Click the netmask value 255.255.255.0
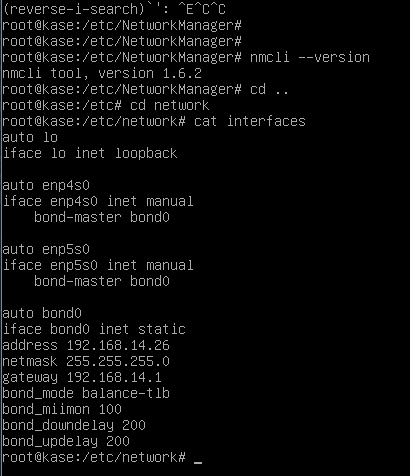410x476 pixels. pos(118,361)
